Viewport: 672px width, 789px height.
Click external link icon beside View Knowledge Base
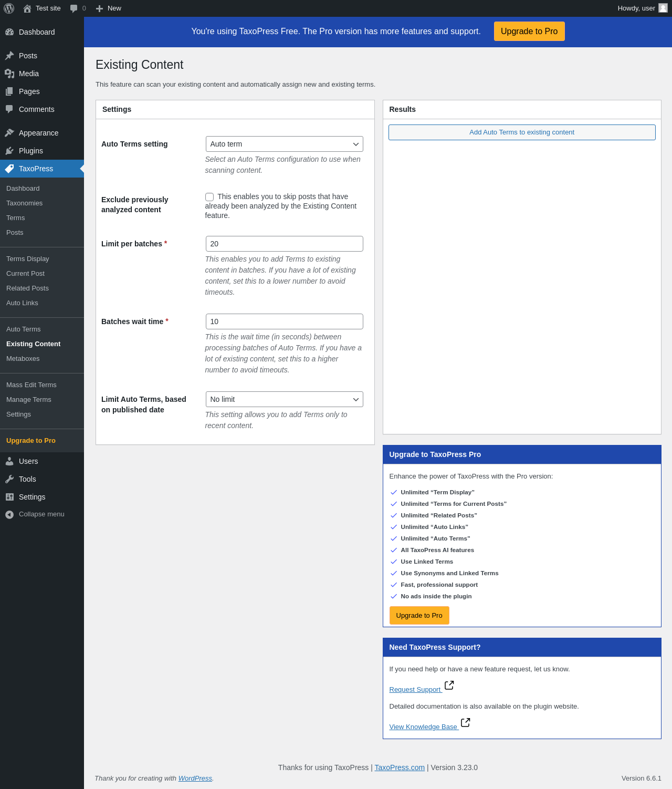pyautogui.click(x=465, y=722)
